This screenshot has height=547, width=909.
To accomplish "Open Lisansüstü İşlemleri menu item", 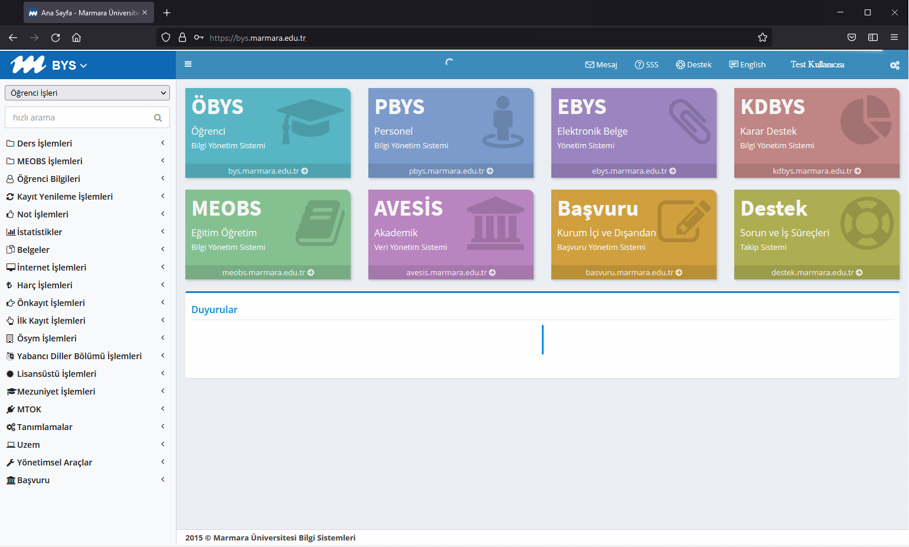I will coord(87,374).
